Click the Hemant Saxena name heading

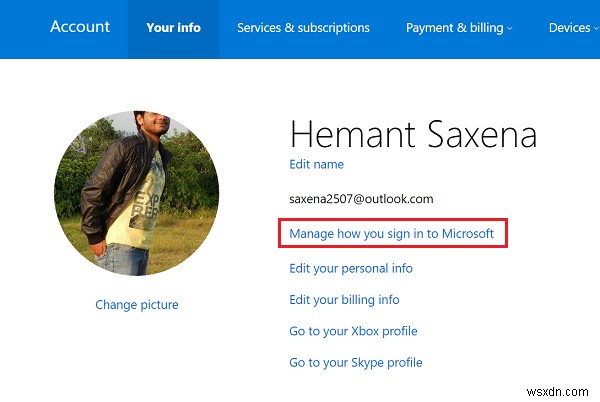[x=413, y=134]
